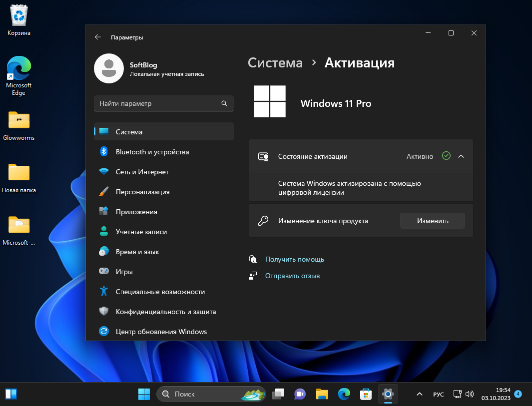This screenshot has width=532, height=406.
Task: Click the Система breadcrumb
Action: point(275,63)
